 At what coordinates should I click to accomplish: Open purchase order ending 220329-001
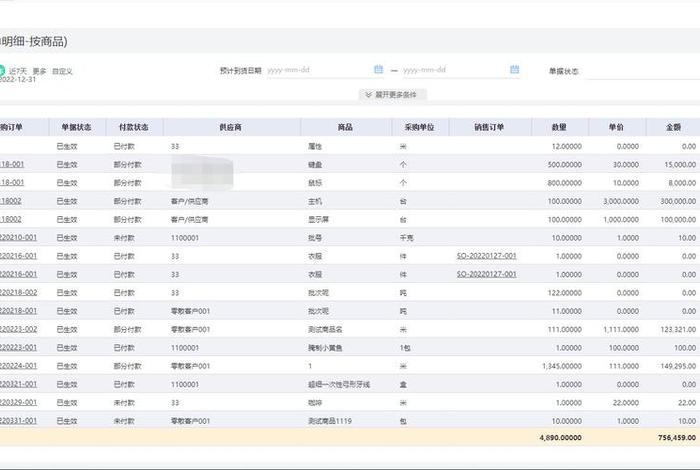click(18, 402)
